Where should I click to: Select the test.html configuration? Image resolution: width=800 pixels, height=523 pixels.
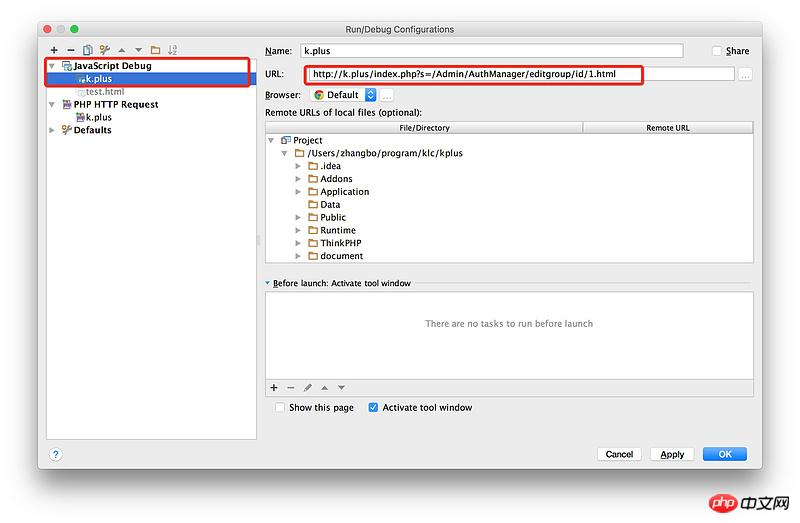(x=151, y=92)
